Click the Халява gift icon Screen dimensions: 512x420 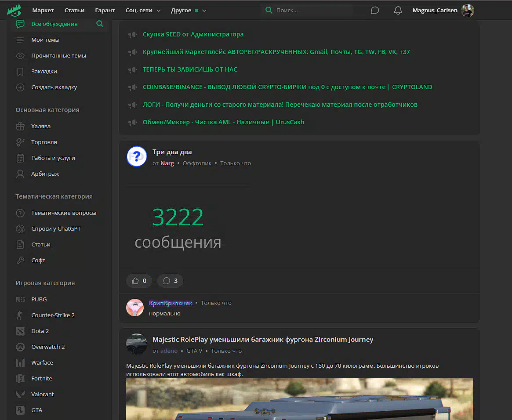[20, 126]
